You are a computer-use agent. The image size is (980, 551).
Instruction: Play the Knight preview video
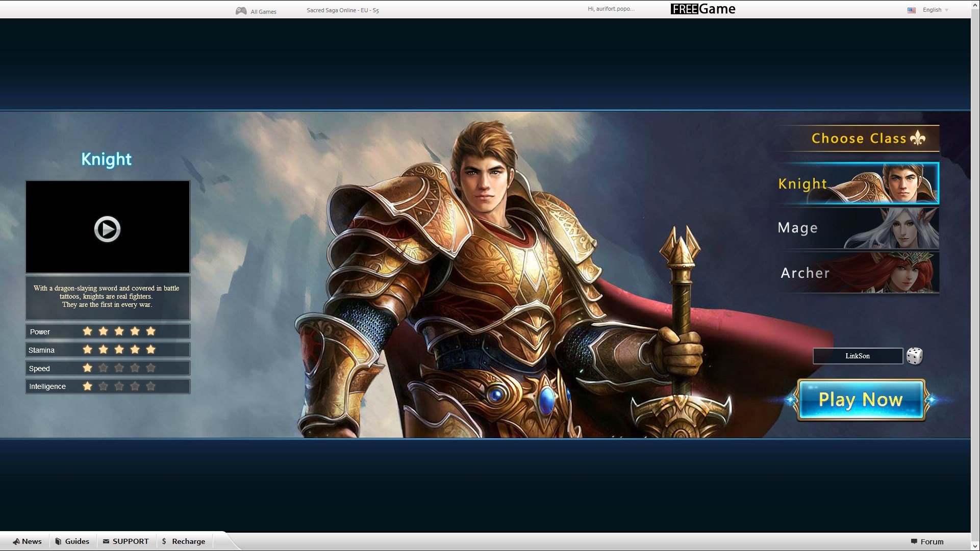coord(107,229)
